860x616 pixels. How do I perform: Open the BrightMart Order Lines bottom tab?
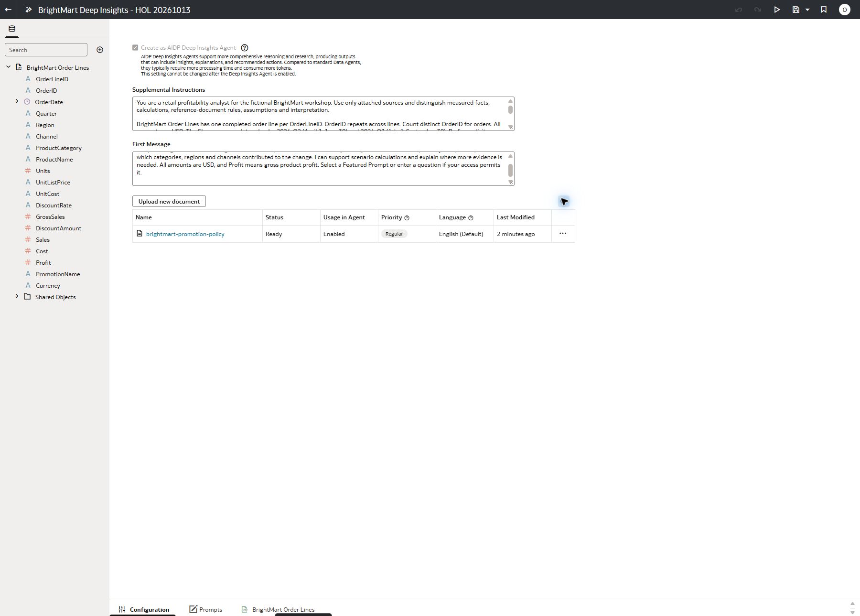278,609
